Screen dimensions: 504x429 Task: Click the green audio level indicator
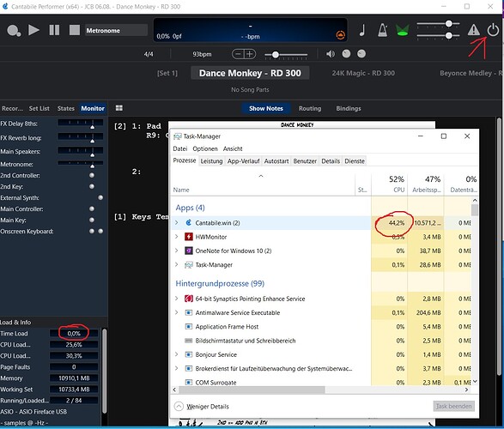402,31
